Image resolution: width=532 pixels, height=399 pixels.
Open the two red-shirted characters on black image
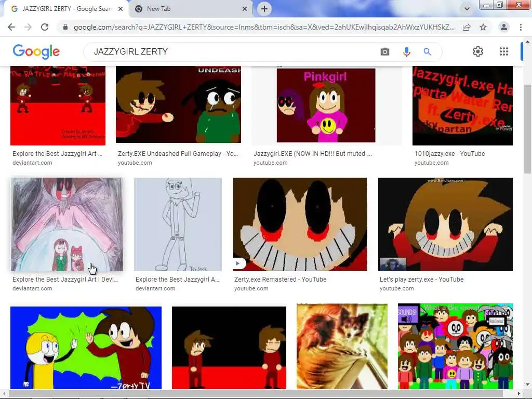click(x=229, y=348)
